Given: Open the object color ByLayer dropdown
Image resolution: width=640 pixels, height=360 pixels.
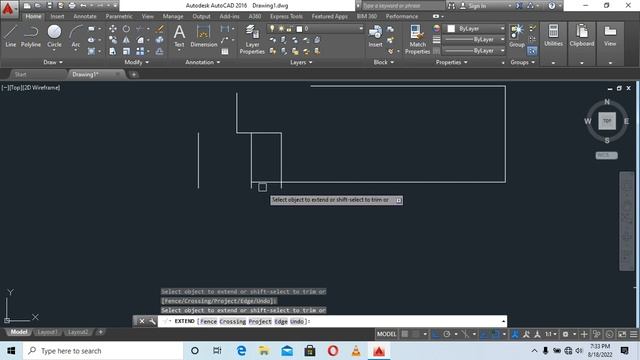Looking at the screenshot, I should coord(475,29).
